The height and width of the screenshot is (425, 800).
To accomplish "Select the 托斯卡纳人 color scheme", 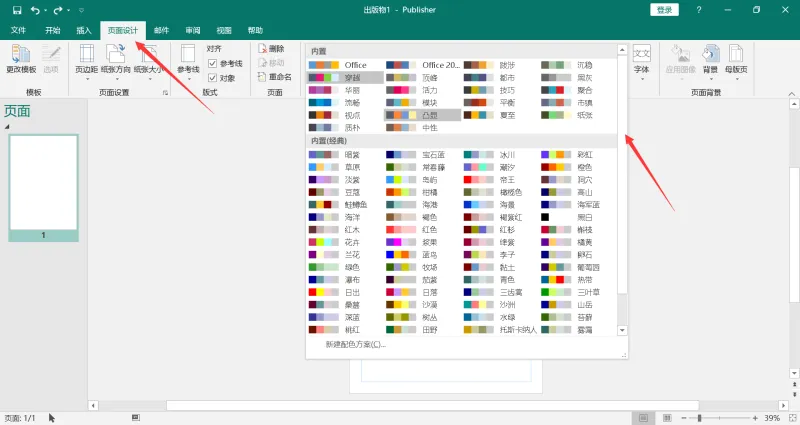I will click(x=500, y=330).
